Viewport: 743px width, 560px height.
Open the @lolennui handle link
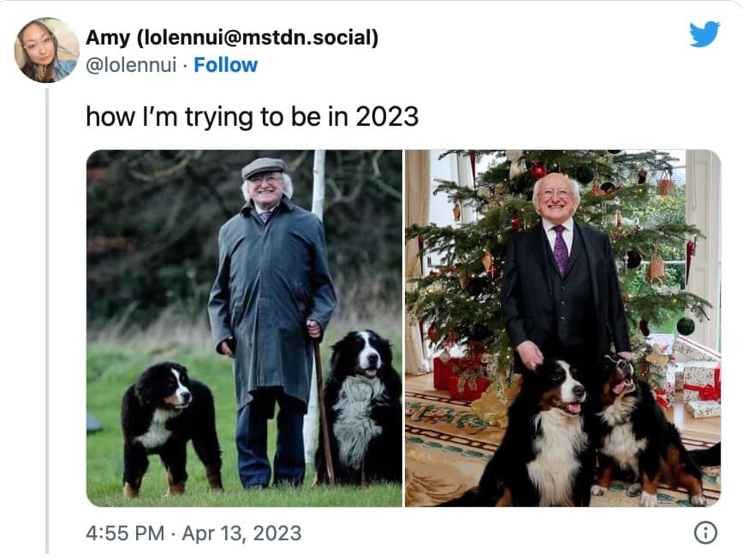pyautogui.click(x=133, y=65)
